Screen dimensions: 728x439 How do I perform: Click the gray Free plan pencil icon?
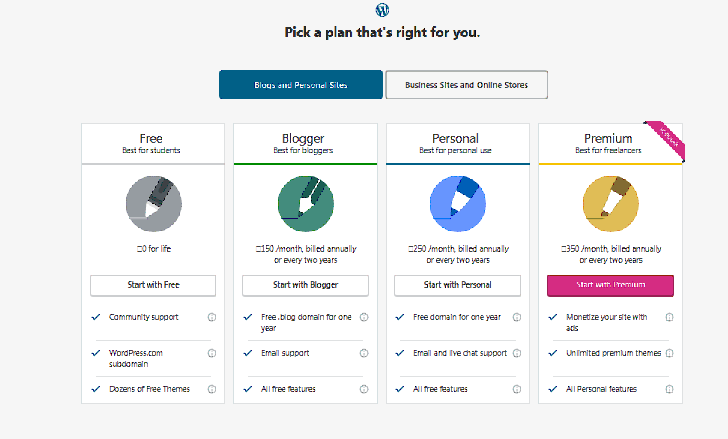pyautogui.click(x=154, y=204)
